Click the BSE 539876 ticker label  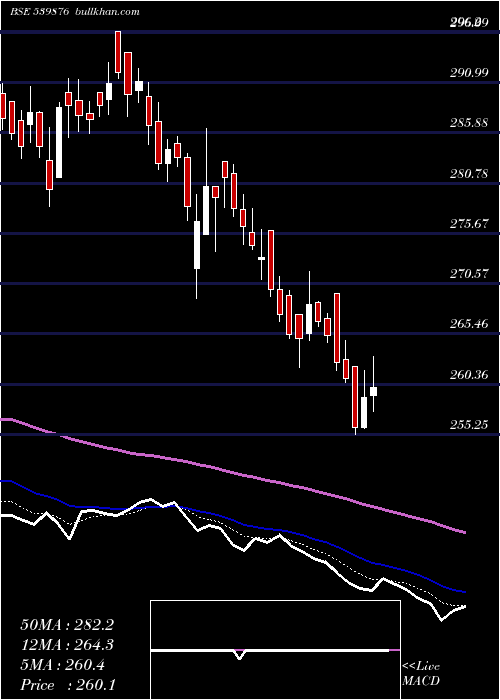pos(39,12)
